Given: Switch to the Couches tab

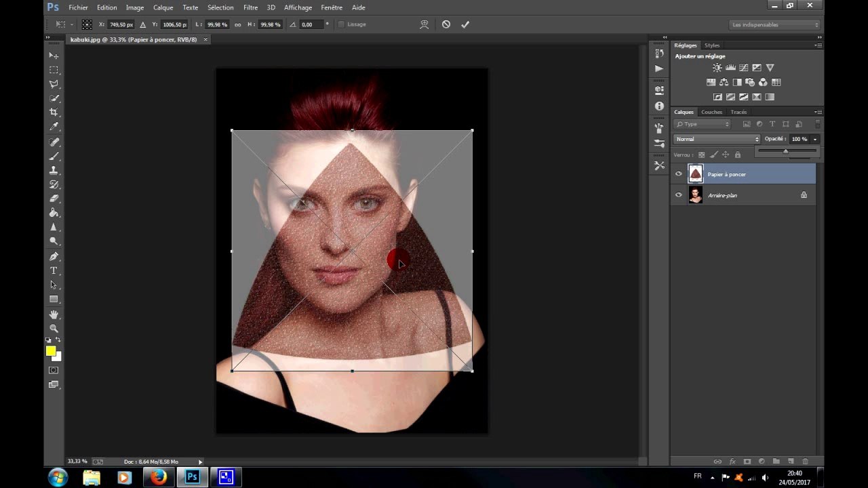Looking at the screenshot, I should (x=712, y=112).
